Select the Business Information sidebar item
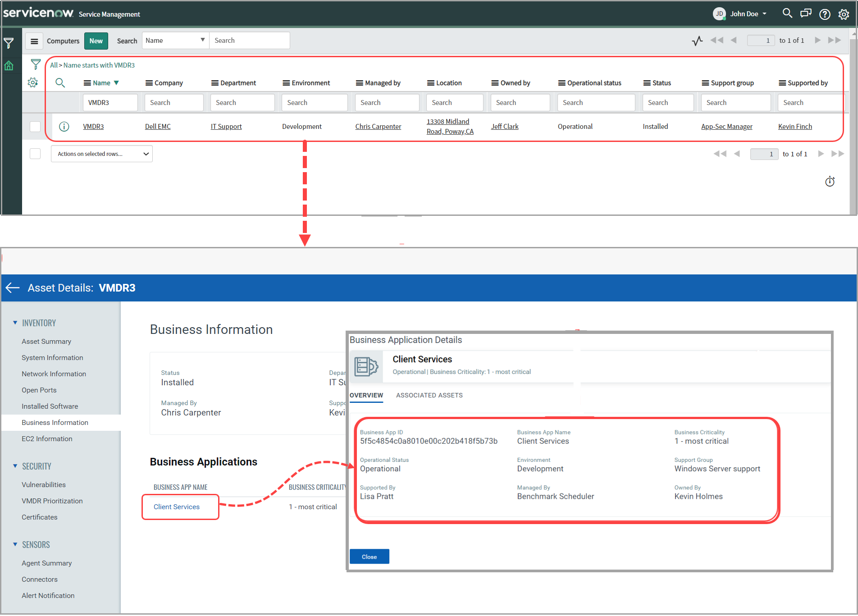 click(55, 422)
